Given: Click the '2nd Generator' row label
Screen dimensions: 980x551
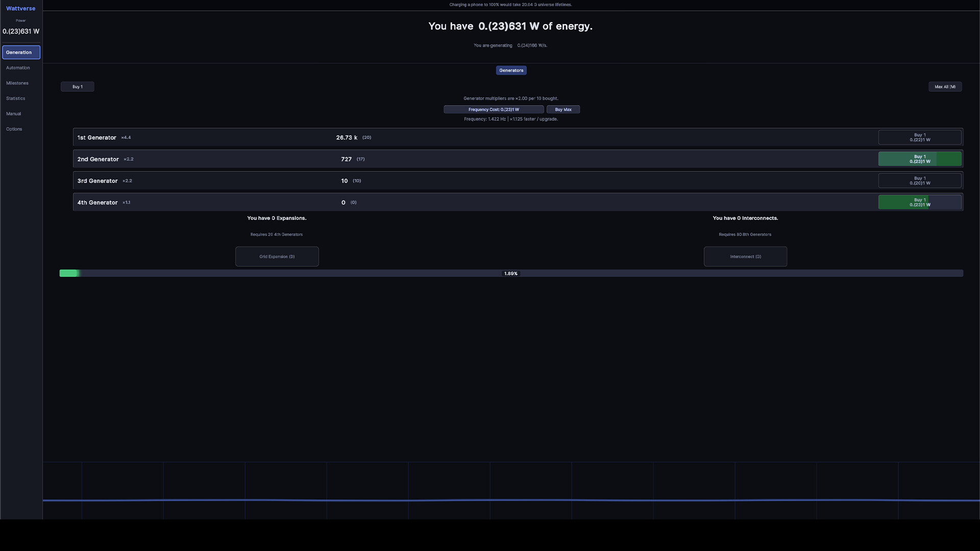Looking at the screenshot, I should tap(98, 159).
